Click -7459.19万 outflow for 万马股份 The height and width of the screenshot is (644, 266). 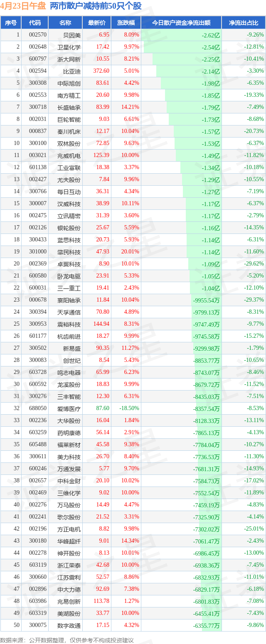point(207,505)
